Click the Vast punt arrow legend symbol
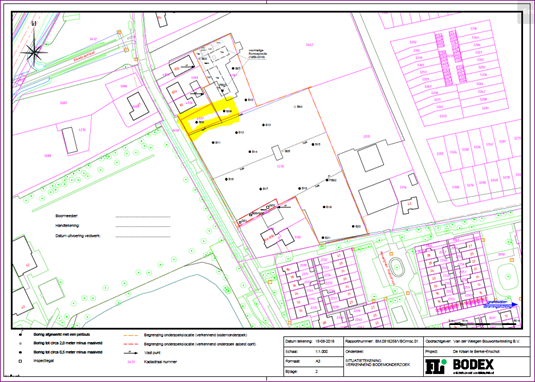Viewport: 535px width, 382px height. [x=131, y=353]
